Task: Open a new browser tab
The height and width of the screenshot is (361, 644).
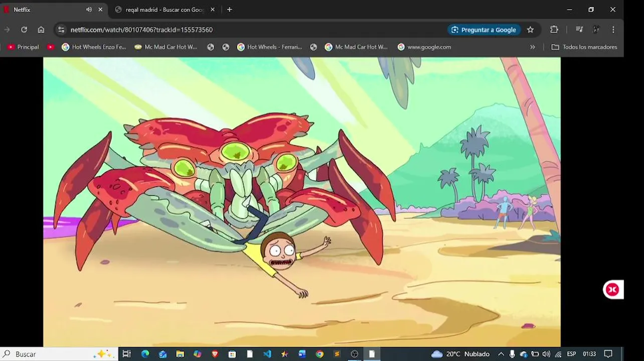Action: tap(229, 10)
